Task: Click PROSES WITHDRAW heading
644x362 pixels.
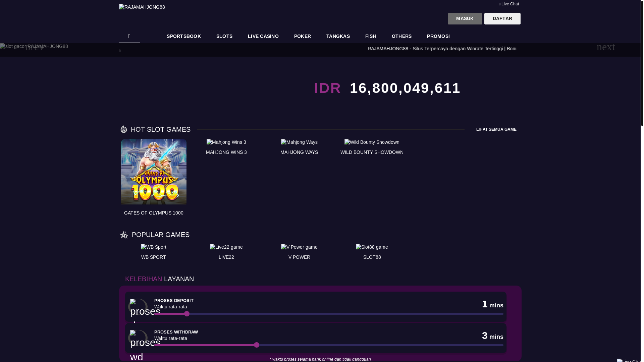Action: tap(176, 332)
